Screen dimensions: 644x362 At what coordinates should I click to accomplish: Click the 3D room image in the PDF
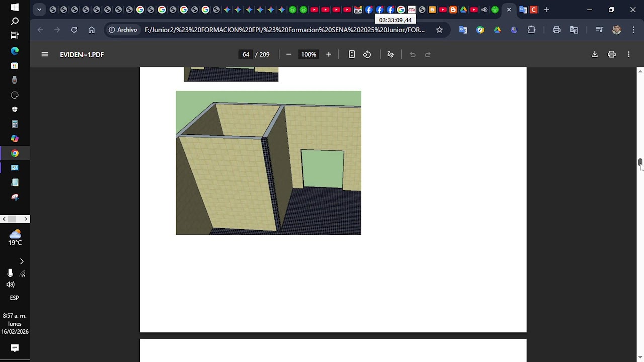coord(268,162)
